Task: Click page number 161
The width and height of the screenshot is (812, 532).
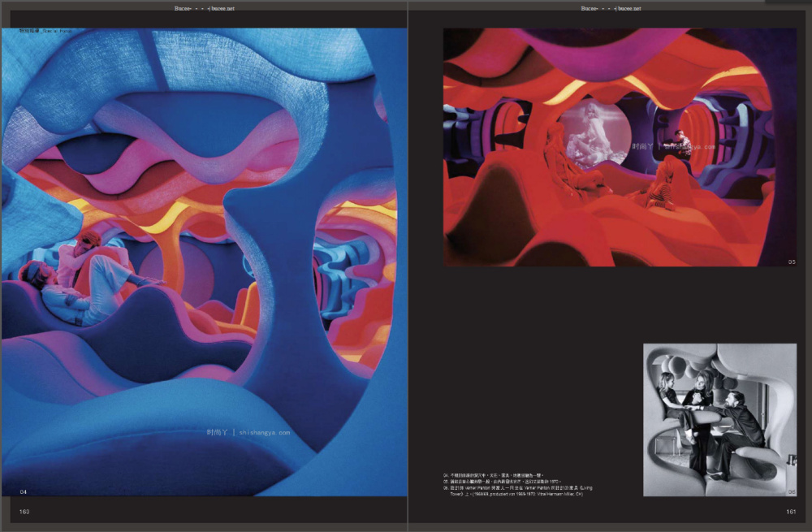Action: click(790, 511)
